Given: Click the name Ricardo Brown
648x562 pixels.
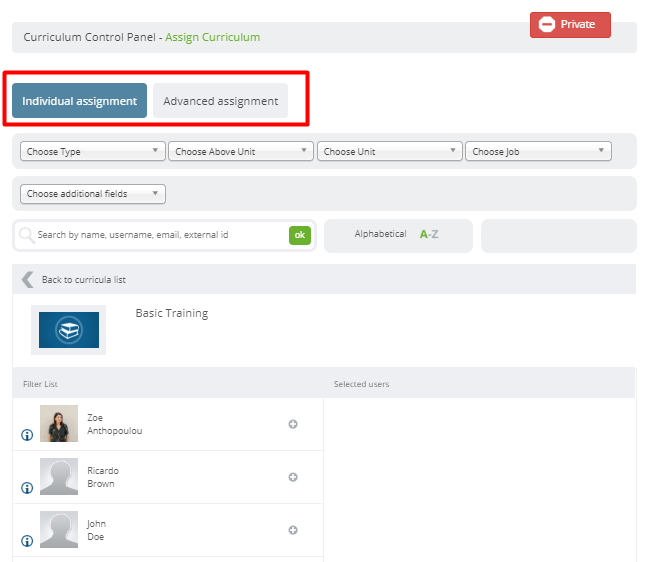Looking at the screenshot, I should [103, 477].
